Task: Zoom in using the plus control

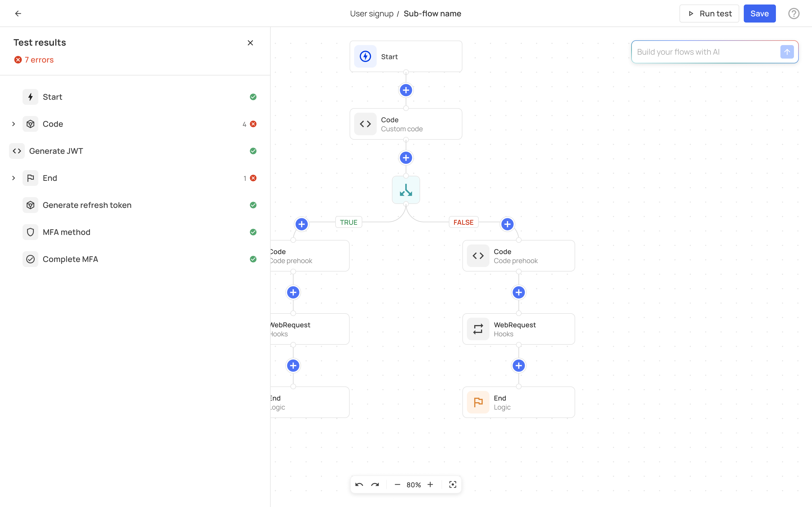Action: pyautogui.click(x=430, y=484)
